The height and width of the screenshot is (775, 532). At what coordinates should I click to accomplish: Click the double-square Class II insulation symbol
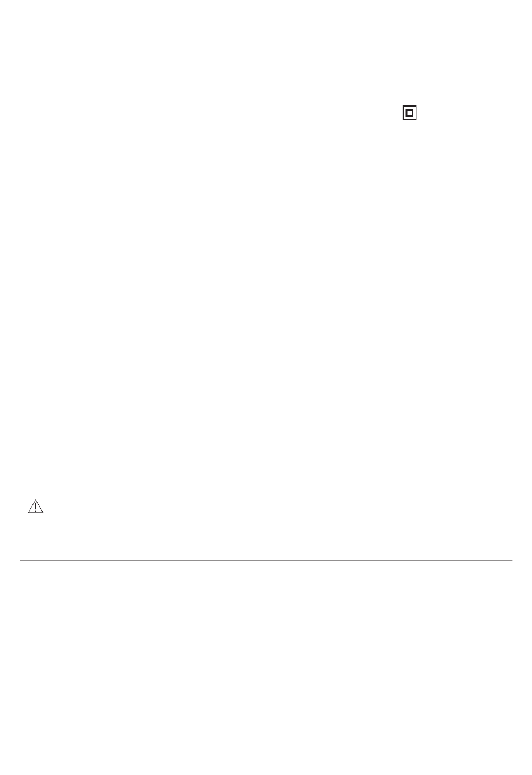[x=409, y=113]
